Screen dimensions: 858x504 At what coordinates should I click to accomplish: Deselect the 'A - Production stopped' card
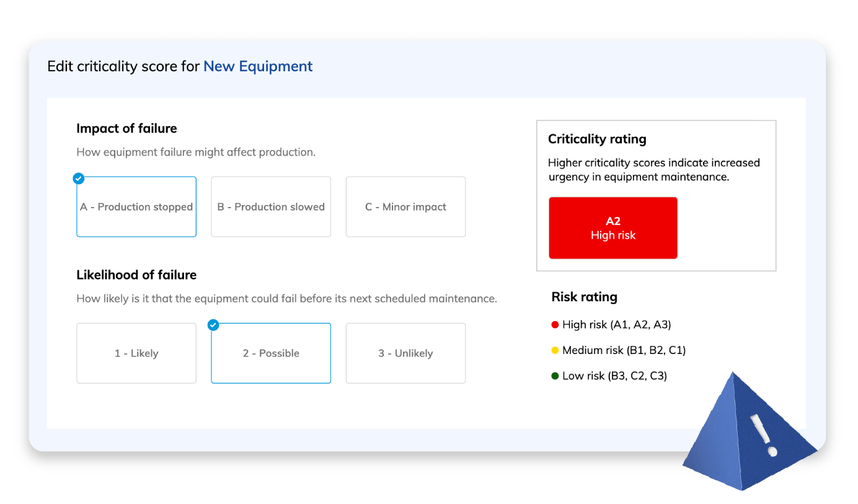(x=136, y=206)
